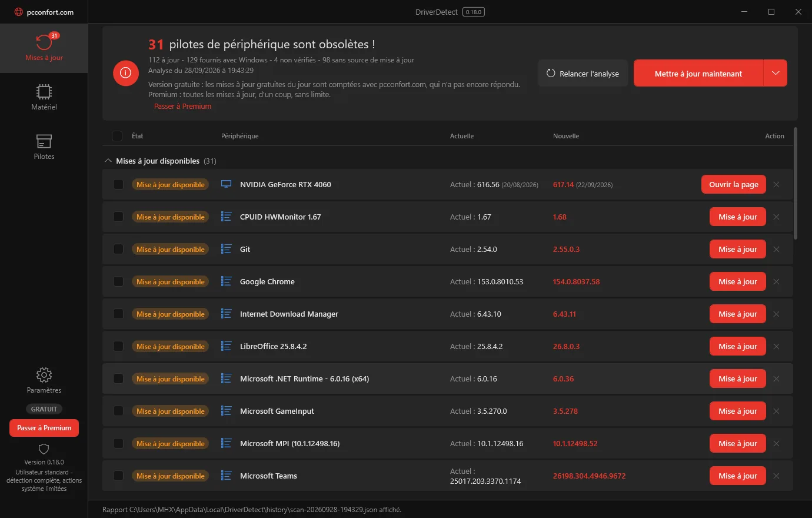Image resolution: width=812 pixels, height=518 pixels.
Task: Click Ouvrir la page for NVIDIA driver
Action: pyautogui.click(x=734, y=184)
